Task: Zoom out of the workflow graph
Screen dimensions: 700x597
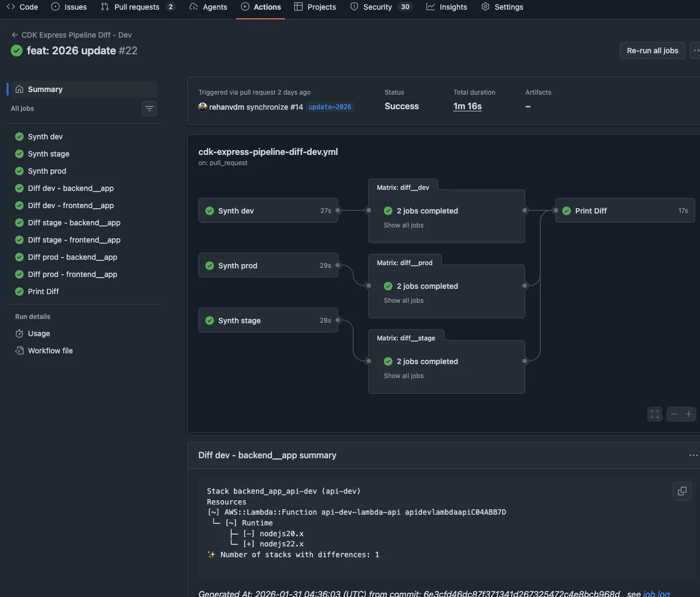Action: click(673, 414)
